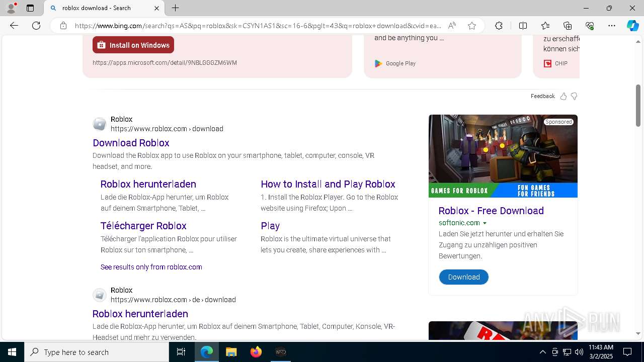Click the Feedback text link

542,96
